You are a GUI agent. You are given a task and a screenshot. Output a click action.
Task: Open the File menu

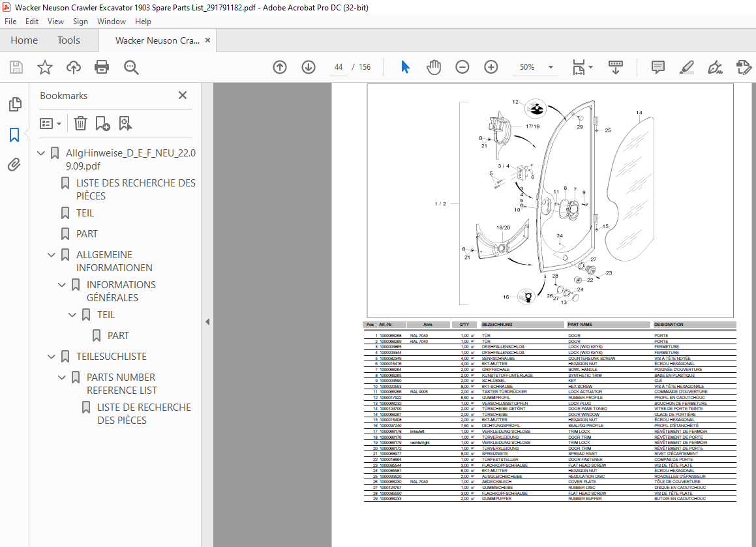coord(10,22)
